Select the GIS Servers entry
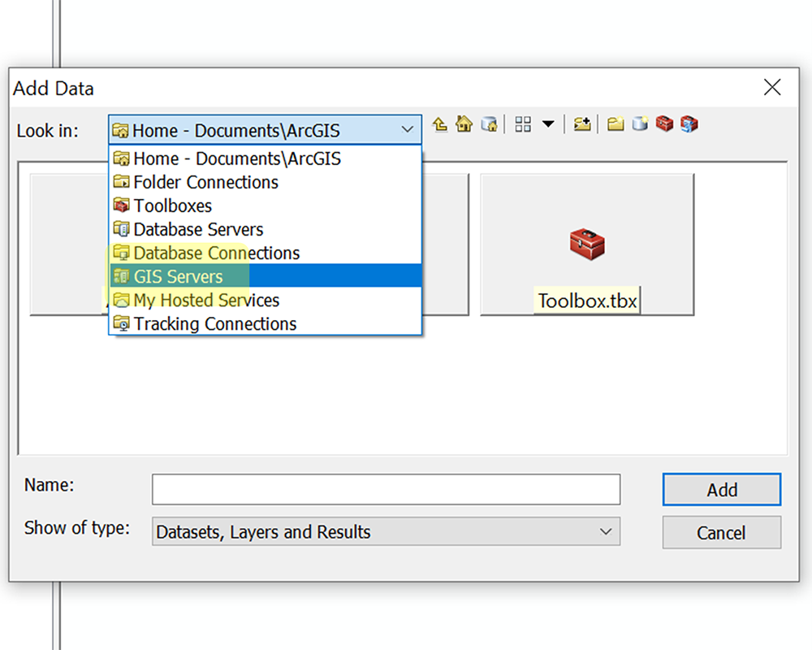The width and height of the screenshot is (812, 650). pos(175,276)
